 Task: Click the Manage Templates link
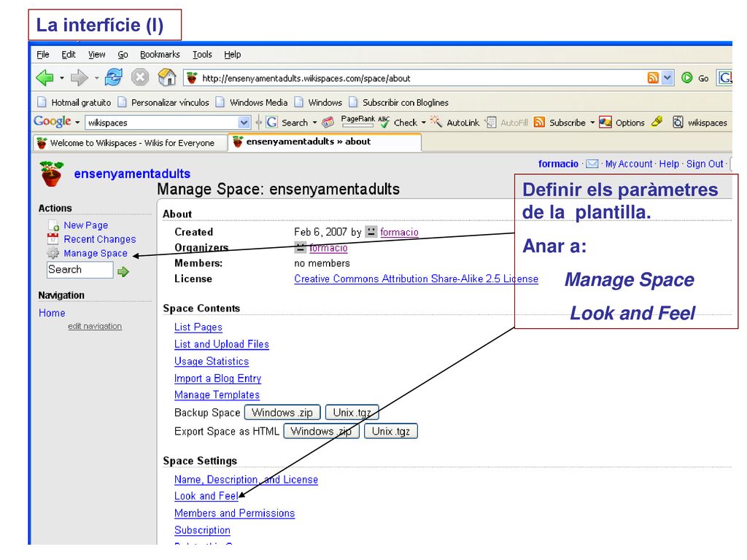217,394
